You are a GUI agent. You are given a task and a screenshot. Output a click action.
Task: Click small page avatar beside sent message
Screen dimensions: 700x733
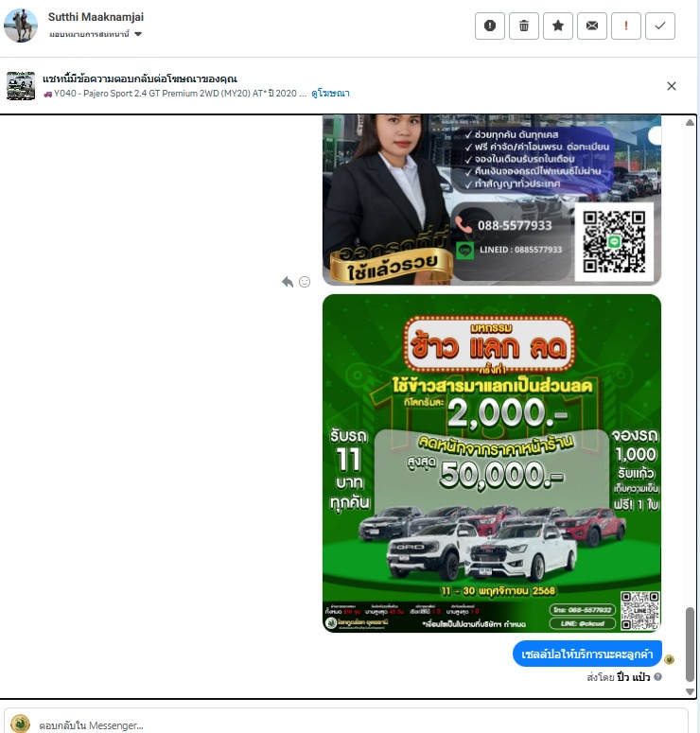669,659
